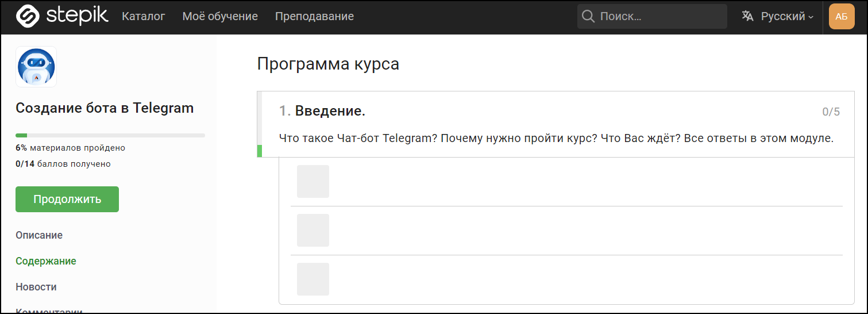Focus the Поиск search field
Screen dimensions: 868x314
652,16
